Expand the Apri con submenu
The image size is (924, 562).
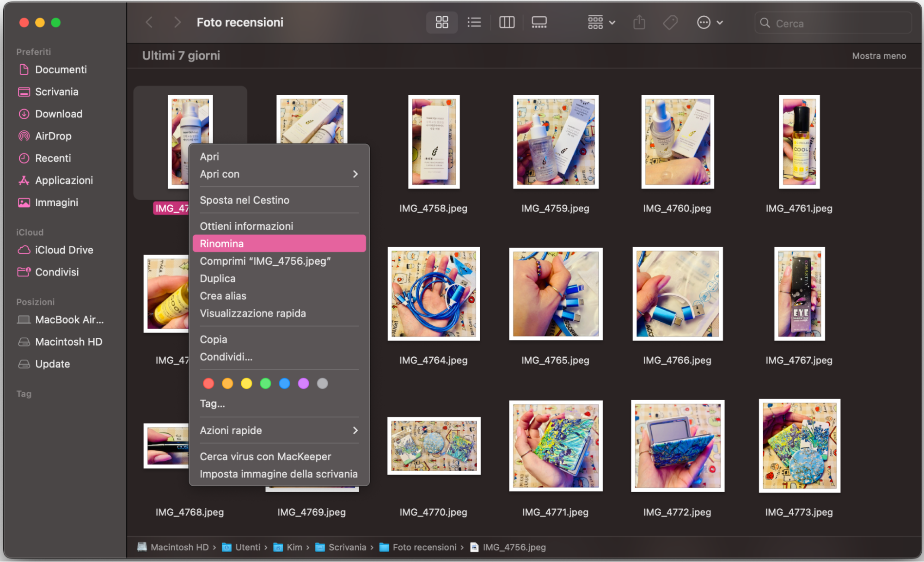[x=279, y=174]
